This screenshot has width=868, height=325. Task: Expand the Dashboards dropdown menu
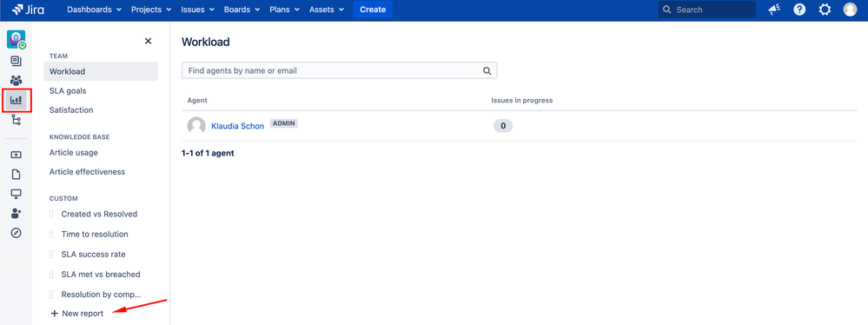click(94, 10)
